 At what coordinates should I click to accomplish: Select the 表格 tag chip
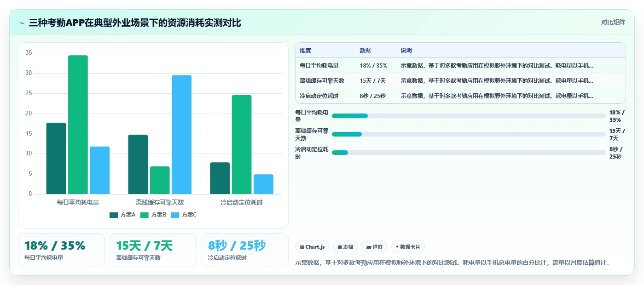point(345,247)
